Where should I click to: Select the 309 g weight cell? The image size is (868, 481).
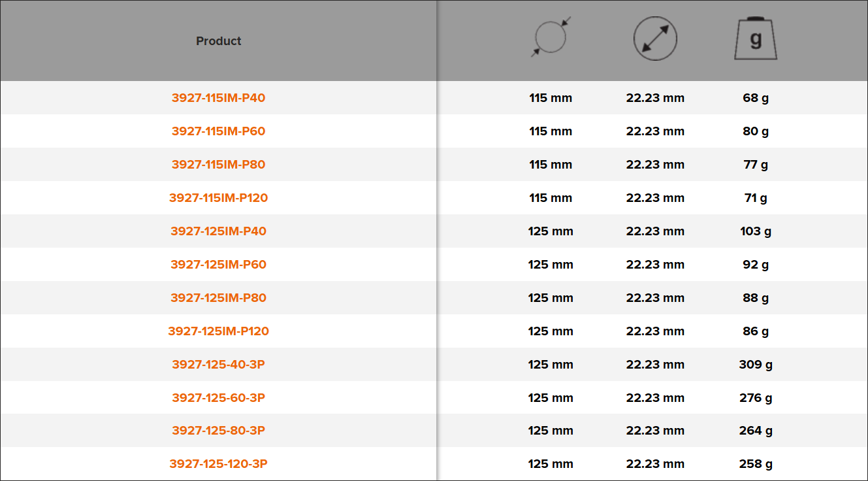756,365
